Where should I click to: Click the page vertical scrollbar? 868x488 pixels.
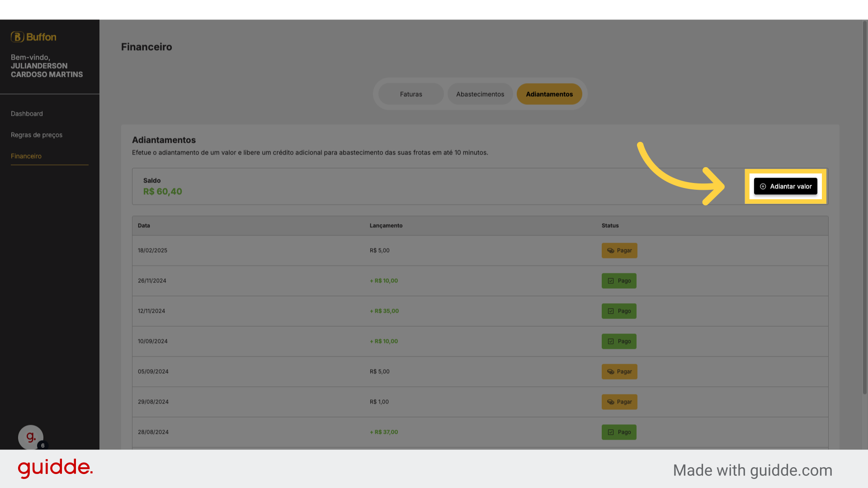865,208
